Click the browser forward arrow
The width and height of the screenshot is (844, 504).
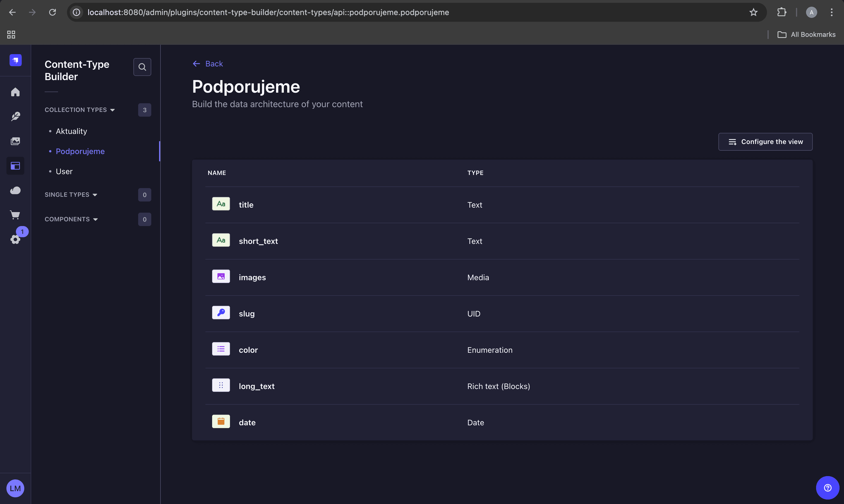32,12
